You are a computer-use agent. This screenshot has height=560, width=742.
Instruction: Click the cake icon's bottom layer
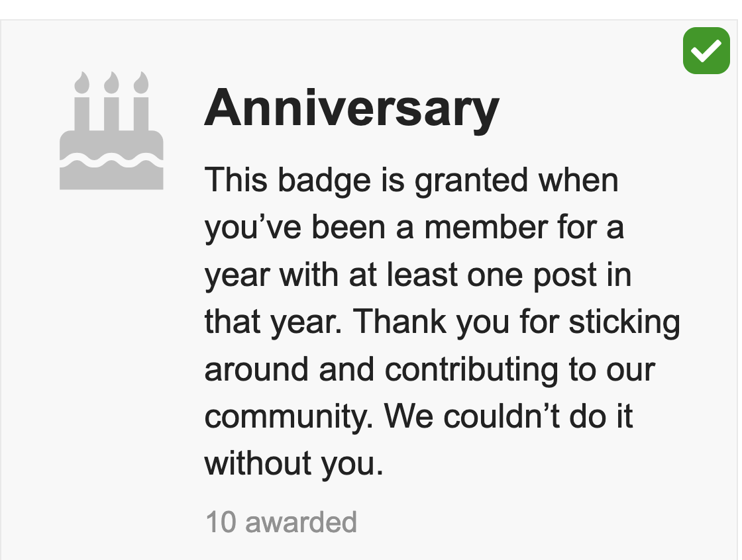[x=111, y=177]
